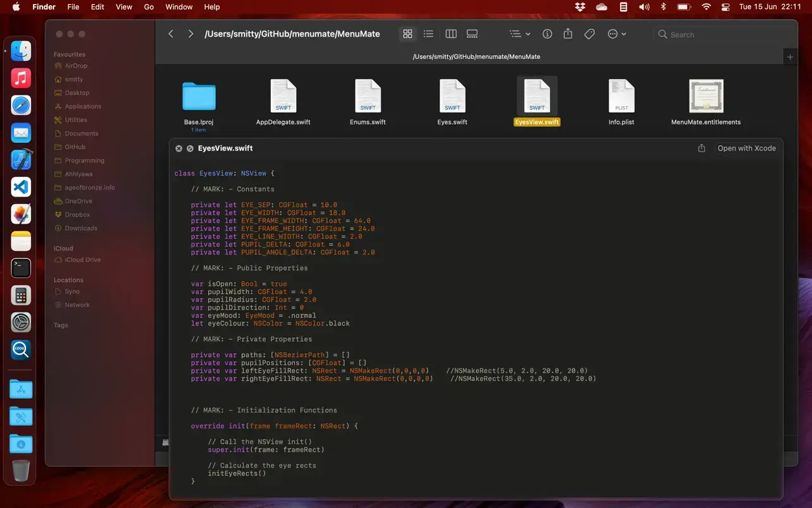Click the Edit Tags toolbar icon

pyautogui.click(x=590, y=34)
